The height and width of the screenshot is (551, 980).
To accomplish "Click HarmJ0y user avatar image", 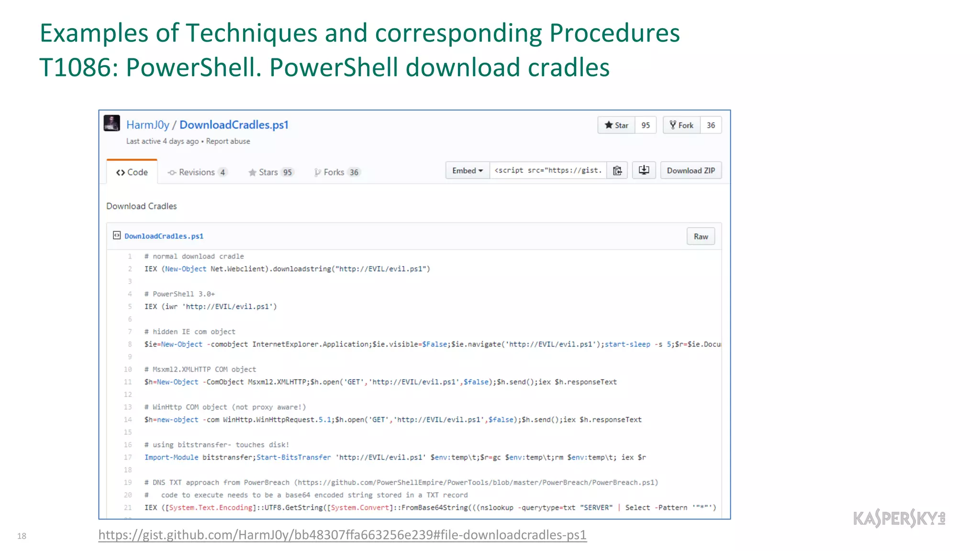I will pos(112,123).
